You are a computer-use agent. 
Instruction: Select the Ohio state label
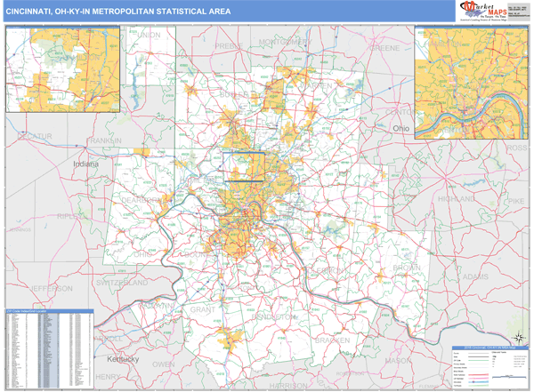click(403, 129)
